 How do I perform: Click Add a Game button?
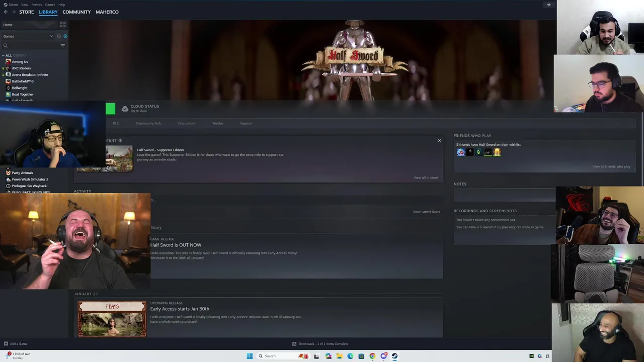[16, 344]
